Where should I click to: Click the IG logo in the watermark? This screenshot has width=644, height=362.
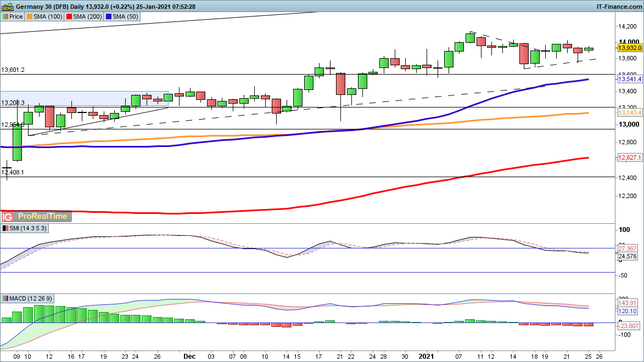(x=9, y=216)
